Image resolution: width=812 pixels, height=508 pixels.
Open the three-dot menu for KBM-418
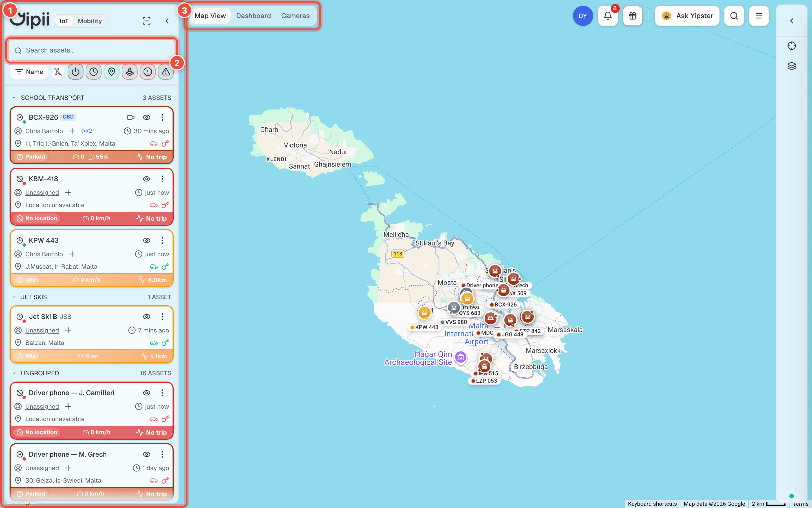pos(162,179)
